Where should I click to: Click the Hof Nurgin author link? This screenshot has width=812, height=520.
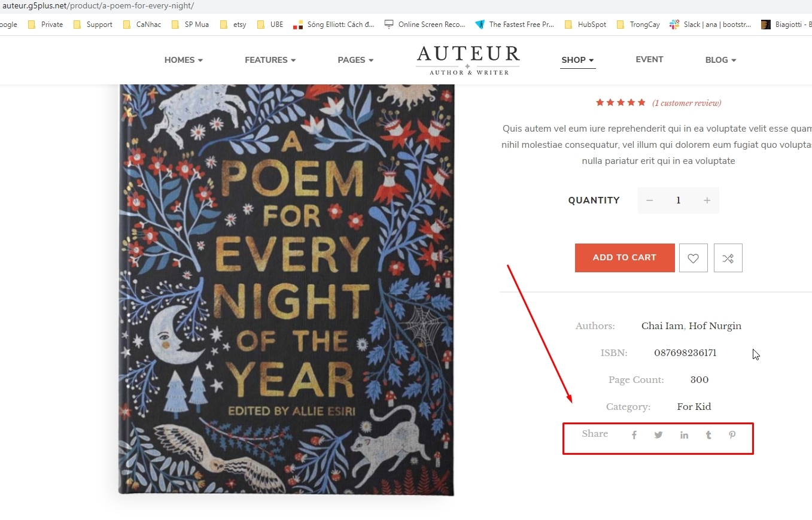coord(715,326)
